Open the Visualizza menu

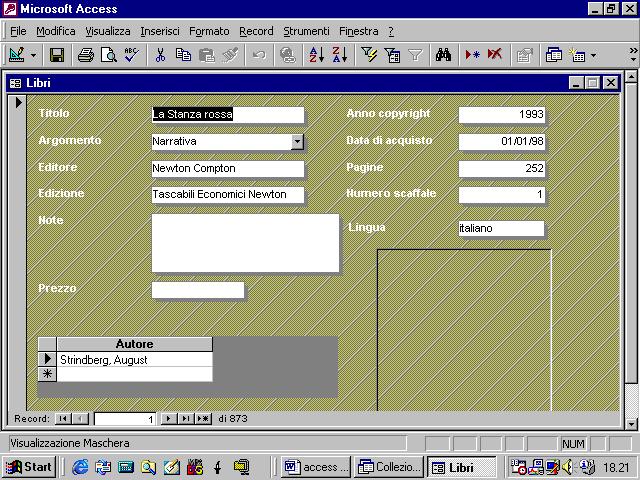(108, 31)
